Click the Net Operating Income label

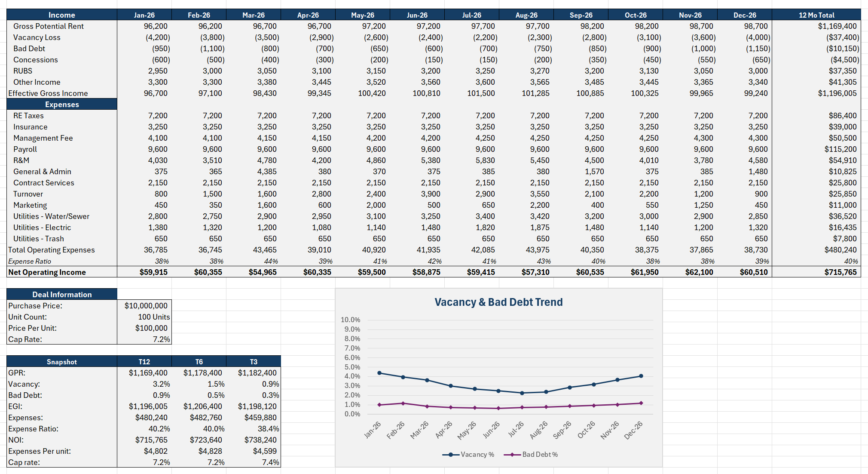[x=47, y=272]
